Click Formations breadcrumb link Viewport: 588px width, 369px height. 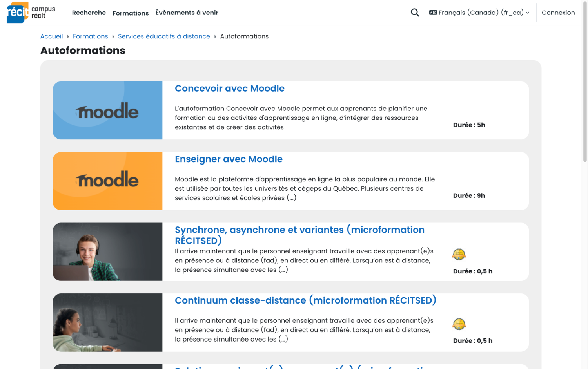coord(90,36)
